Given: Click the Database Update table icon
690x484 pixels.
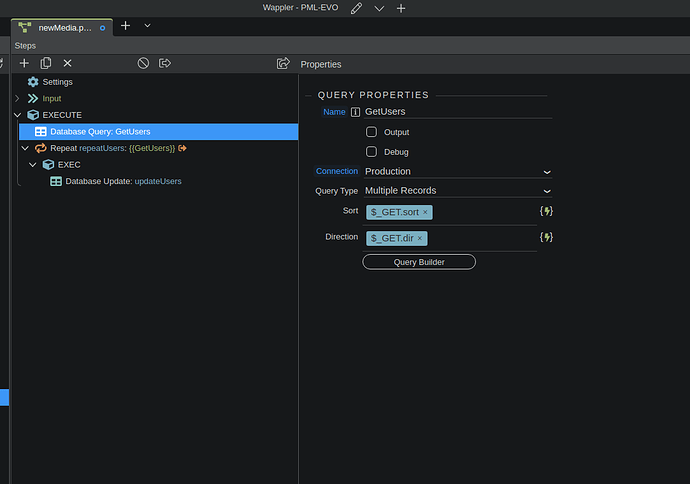Looking at the screenshot, I should pos(56,181).
